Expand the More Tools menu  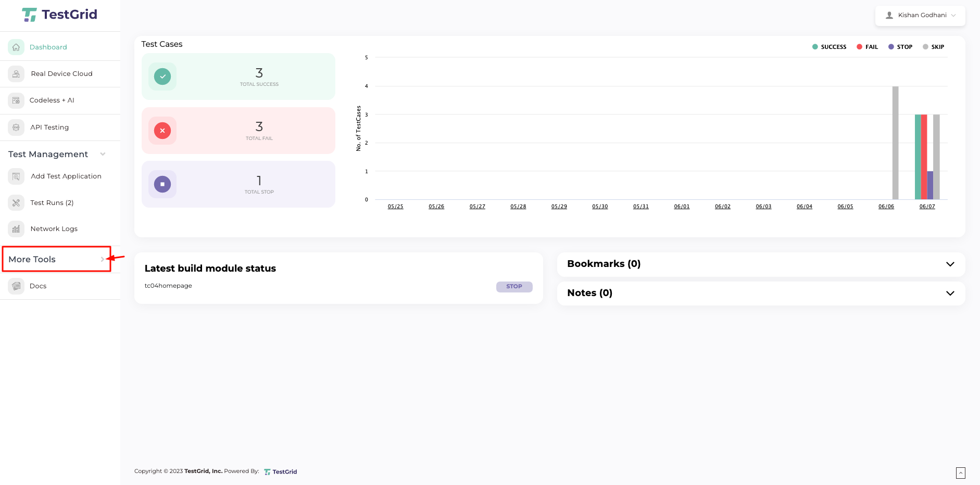coord(56,259)
